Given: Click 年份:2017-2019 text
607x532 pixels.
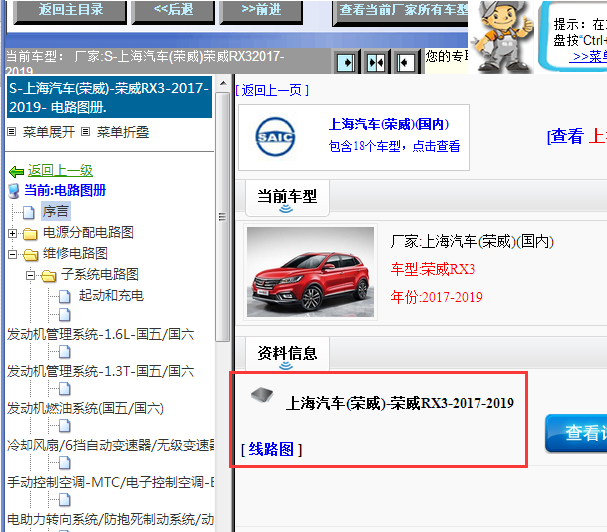Looking at the screenshot, I should click(x=437, y=297).
